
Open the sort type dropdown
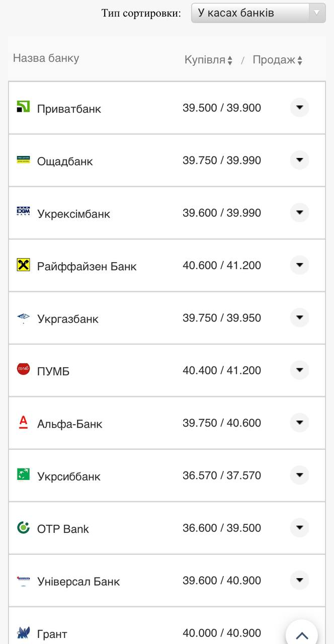point(258,13)
